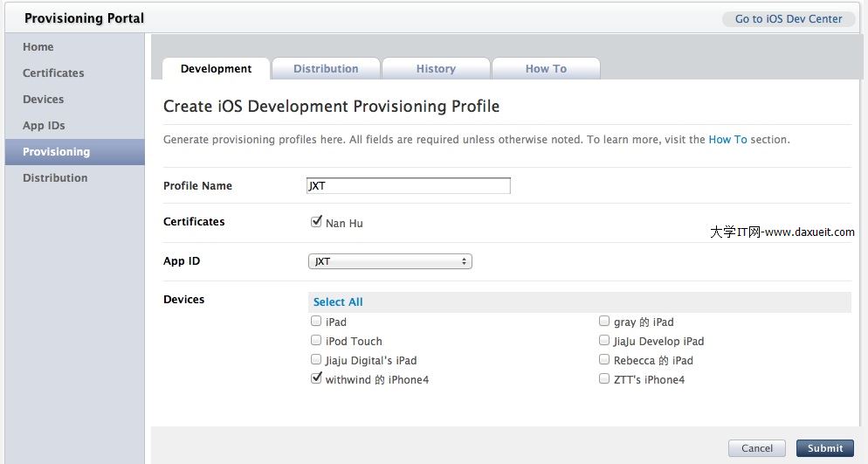Open the History tab

pyautogui.click(x=436, y=69)
